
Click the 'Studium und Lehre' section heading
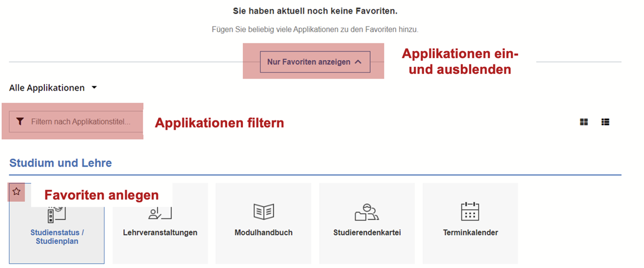click(x=61, y=163)
